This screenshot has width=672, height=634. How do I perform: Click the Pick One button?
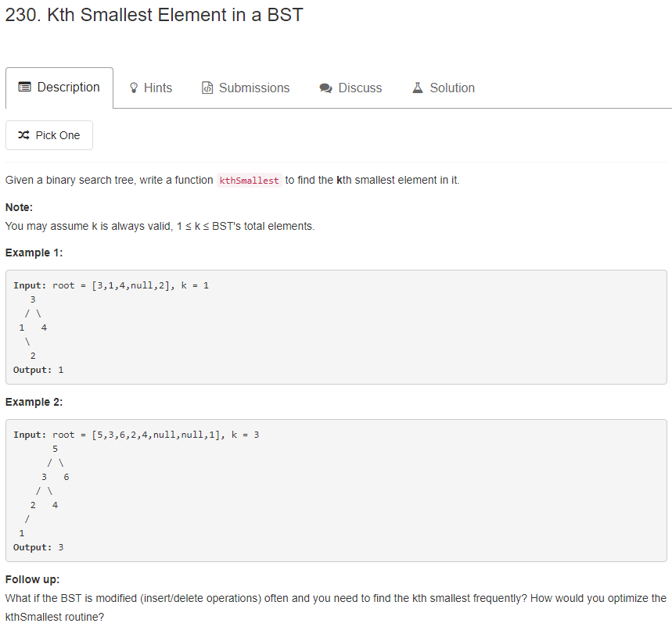[49, 134]
